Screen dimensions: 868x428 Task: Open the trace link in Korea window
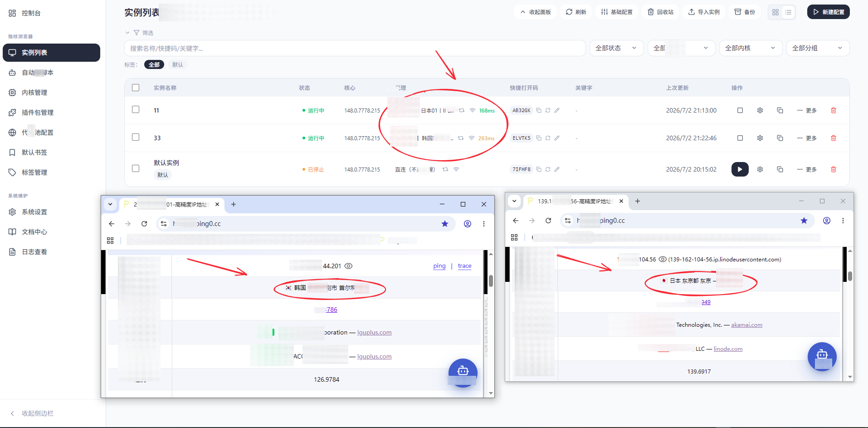pos(464,266)
